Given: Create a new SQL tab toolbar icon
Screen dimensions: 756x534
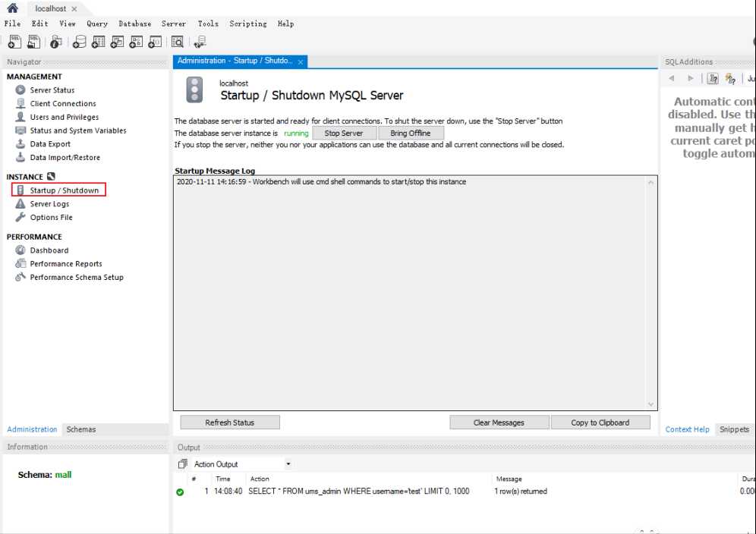Looking at the screenshot, I should tap(14, 42).
